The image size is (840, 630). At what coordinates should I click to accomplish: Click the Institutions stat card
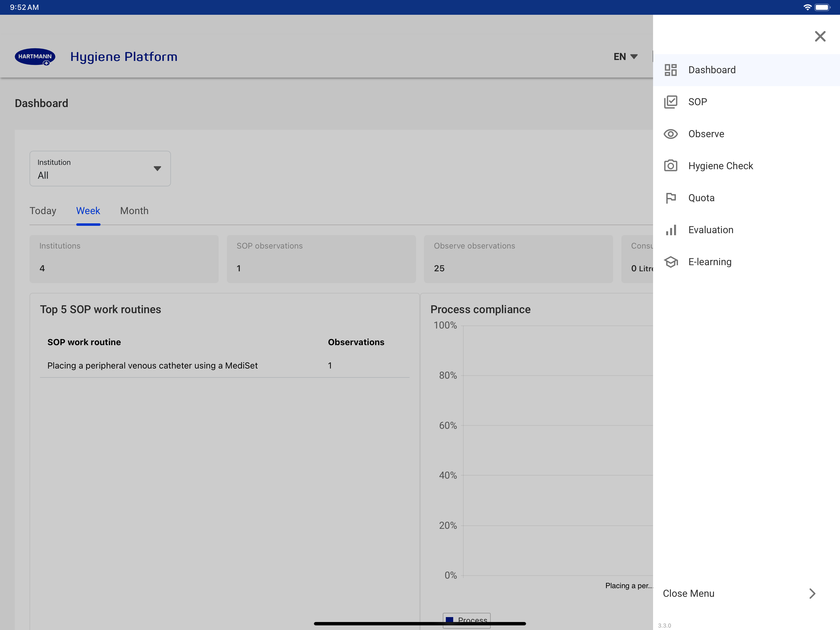pyautogui.click(x=124, y=259)
